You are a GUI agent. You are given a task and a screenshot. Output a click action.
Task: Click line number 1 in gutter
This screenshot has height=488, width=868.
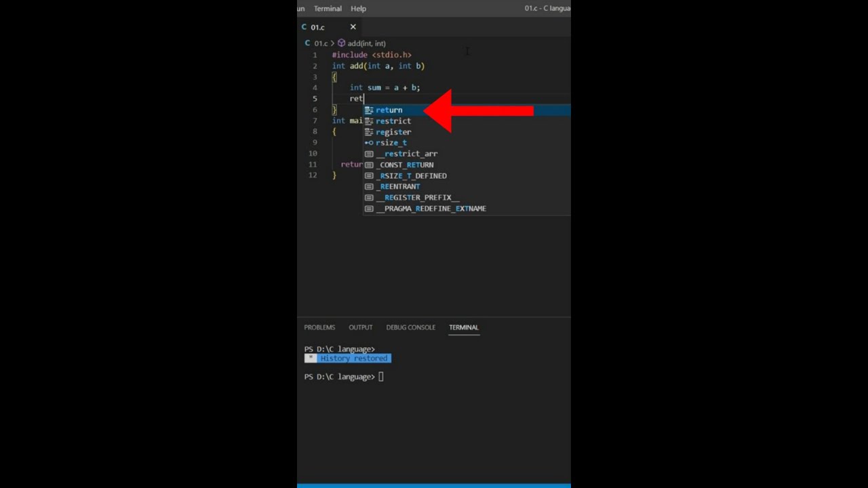315,55
